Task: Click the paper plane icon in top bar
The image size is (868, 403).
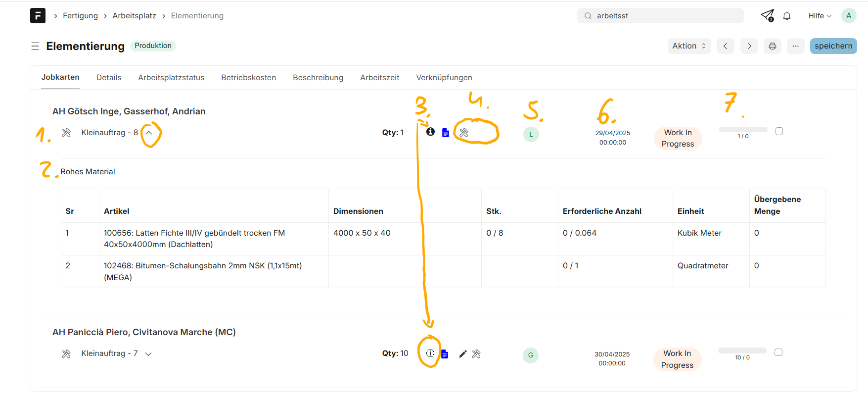Action: click(x=767, y=16)
